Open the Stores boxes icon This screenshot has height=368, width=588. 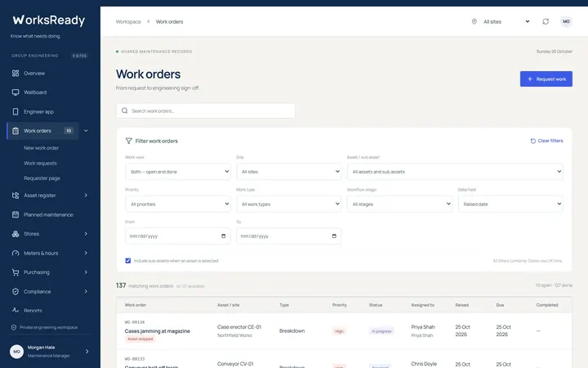[x=16, y=234]
